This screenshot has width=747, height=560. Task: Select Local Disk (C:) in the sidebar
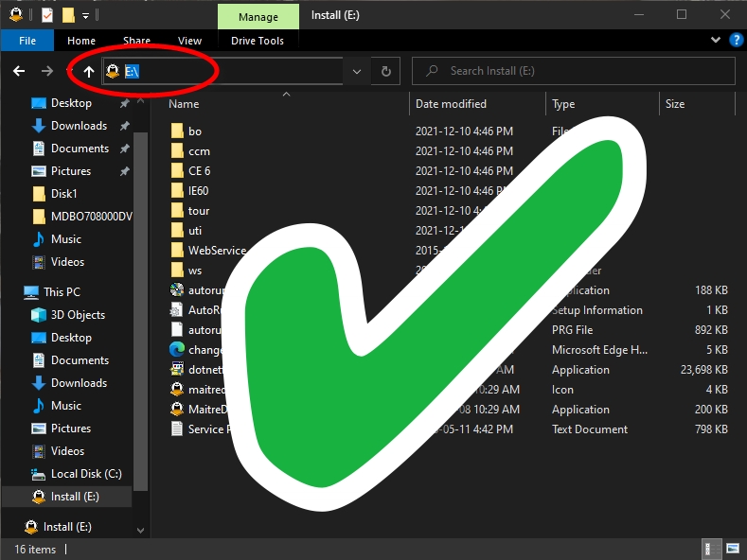pos(86,474)
